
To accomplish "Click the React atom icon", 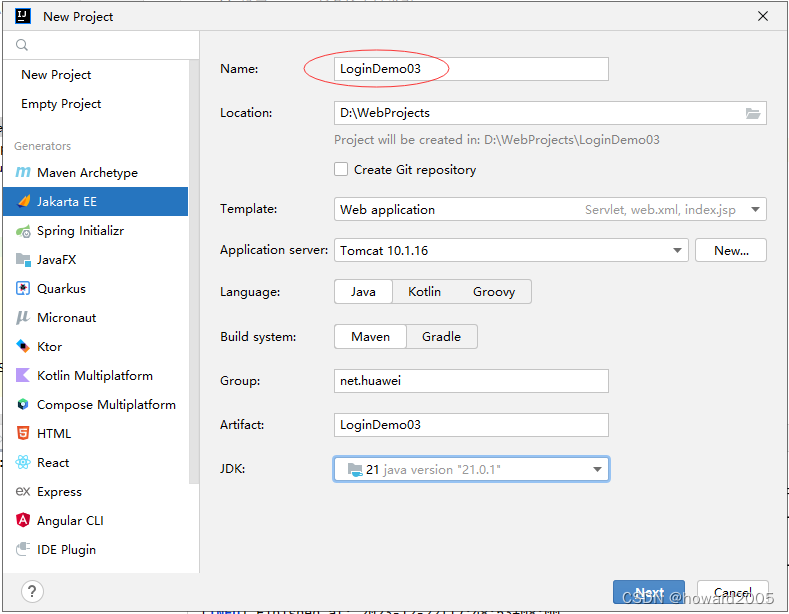I will (23, 463).
